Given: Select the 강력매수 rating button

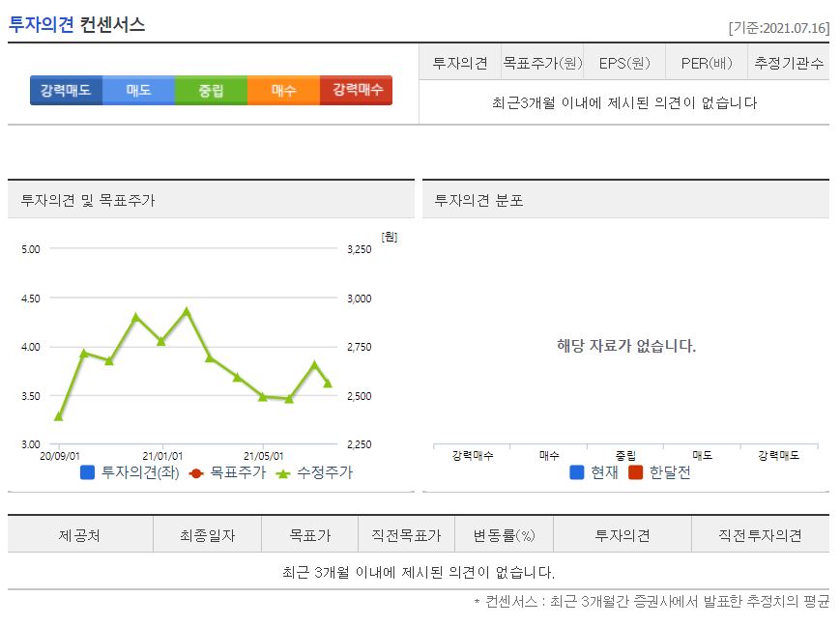Looking at the screenshot, I should click(x=357, y=90).
